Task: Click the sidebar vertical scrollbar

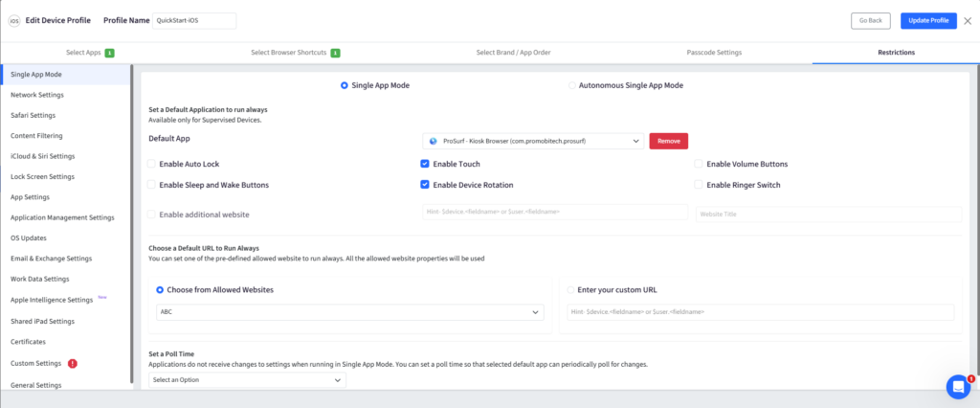Action: pos(131,224)
